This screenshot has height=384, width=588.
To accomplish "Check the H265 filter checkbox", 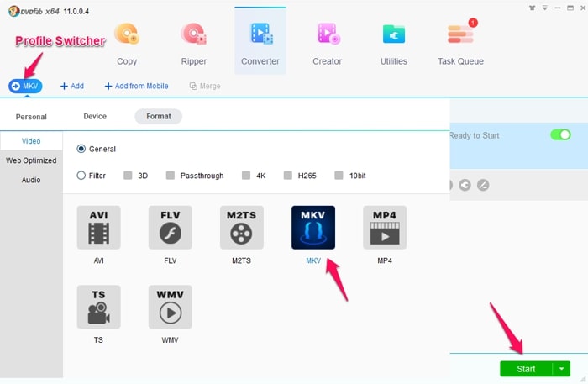I will 287,175.
